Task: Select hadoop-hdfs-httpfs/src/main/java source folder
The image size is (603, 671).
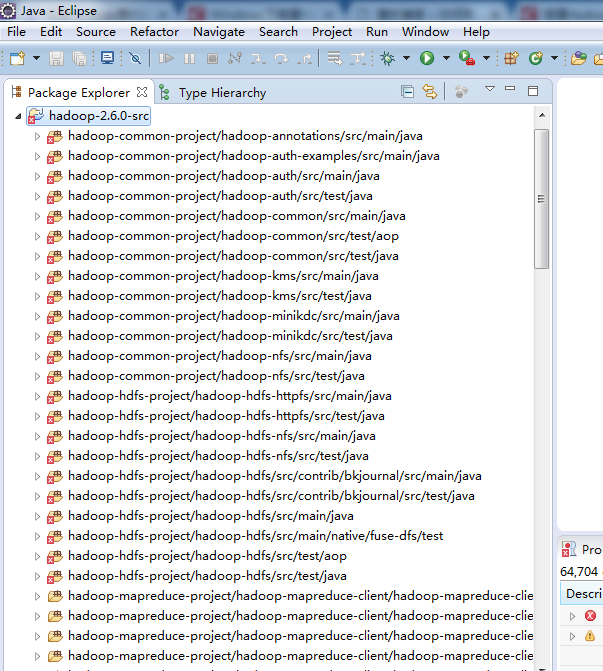Action: [230, 396]
